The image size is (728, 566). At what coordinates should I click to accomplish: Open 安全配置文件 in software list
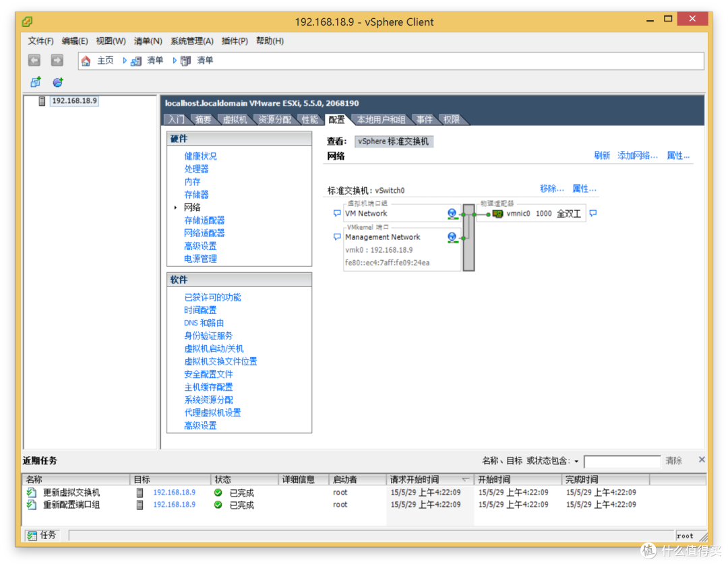[x=208, y=374]
